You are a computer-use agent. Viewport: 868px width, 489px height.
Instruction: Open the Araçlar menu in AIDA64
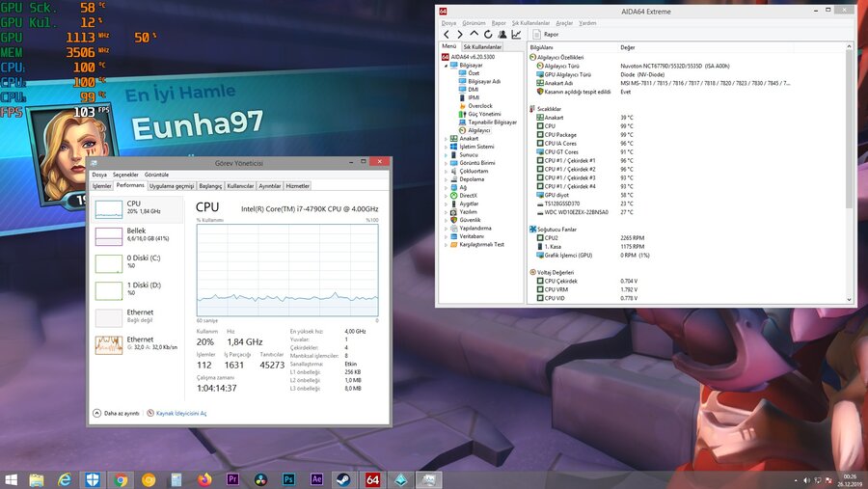coord(564,23)
